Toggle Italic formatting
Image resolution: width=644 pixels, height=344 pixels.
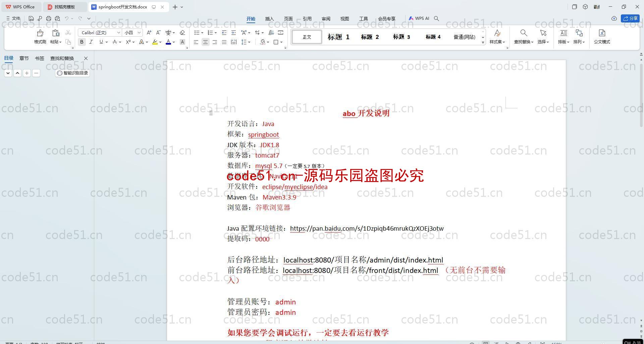pos(91,42)
